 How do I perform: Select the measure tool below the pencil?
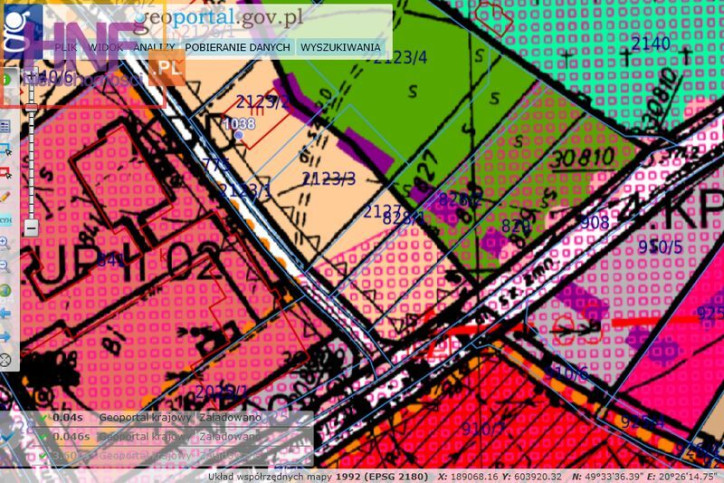6,220
